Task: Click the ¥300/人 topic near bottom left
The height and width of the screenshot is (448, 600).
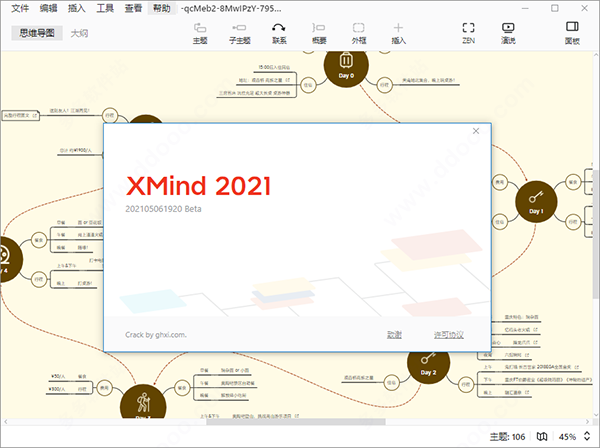Action: (x=57, y=389)
